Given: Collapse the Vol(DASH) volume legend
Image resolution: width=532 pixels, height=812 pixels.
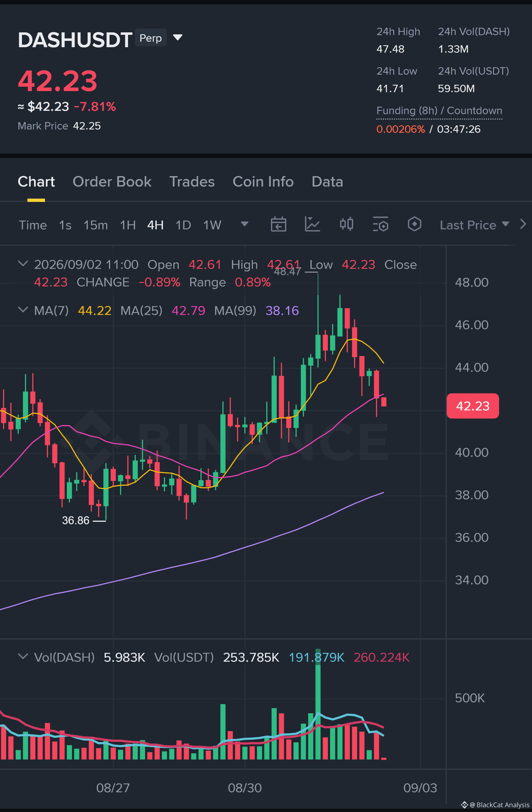Looking at the screenshot, I should pos(23,656).
